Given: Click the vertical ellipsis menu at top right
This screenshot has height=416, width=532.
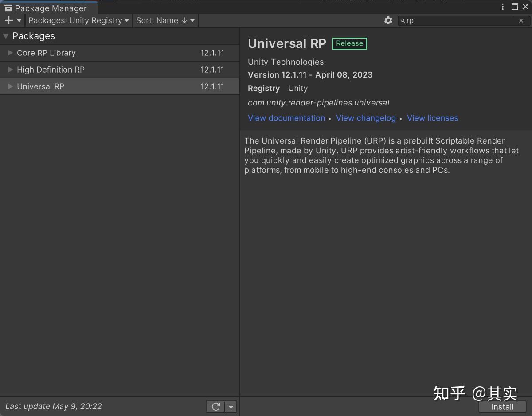Looking at the screenshot, I should (502, 7).
